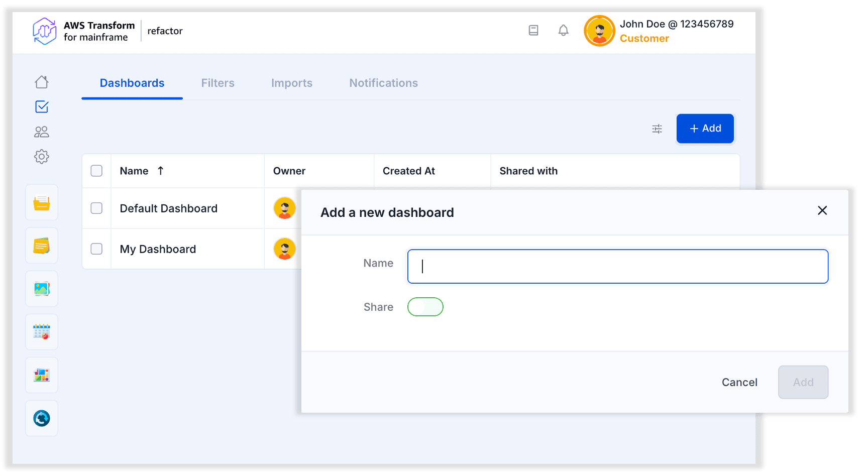Toggle the Share switch
This screenshot has width=868, height=476.
pyautogui.click(x=425, y=307)
